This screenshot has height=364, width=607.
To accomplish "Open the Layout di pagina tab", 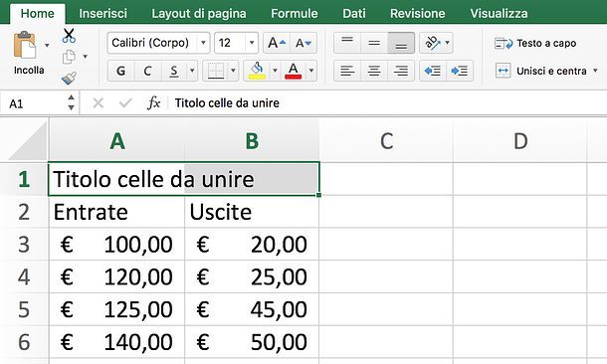I will click(x=199, y=14).
